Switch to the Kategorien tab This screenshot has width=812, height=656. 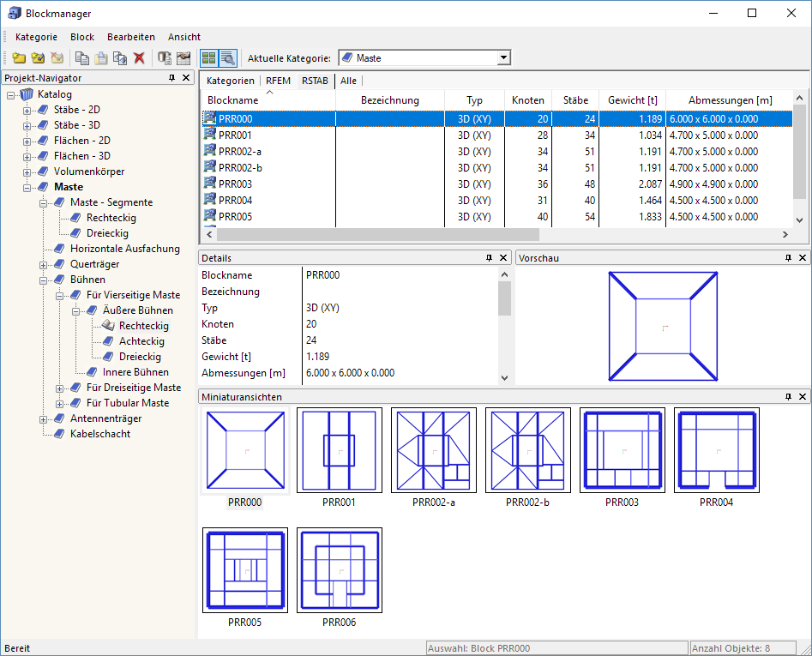[x=231, y=81]
